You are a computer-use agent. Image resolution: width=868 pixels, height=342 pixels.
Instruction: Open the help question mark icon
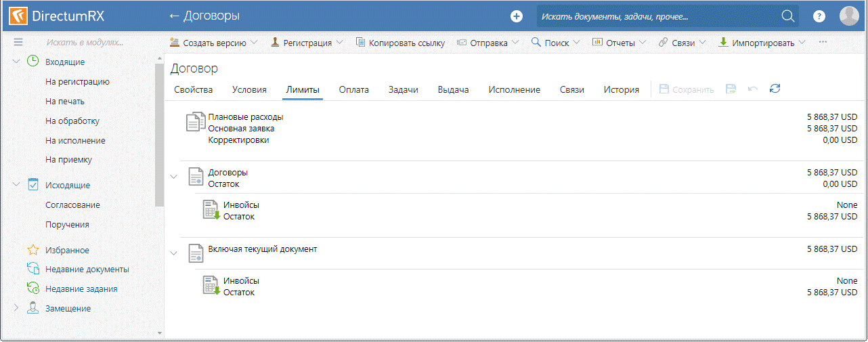[819, 16]
